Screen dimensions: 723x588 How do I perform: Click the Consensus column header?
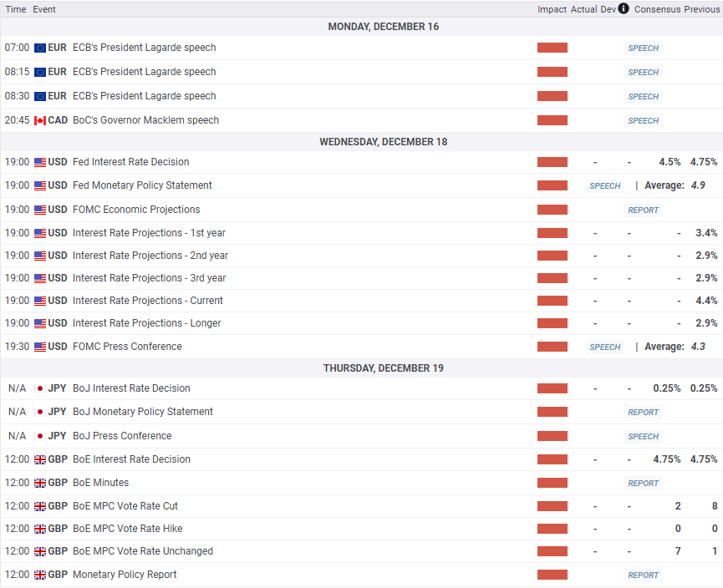coord(658,9)
